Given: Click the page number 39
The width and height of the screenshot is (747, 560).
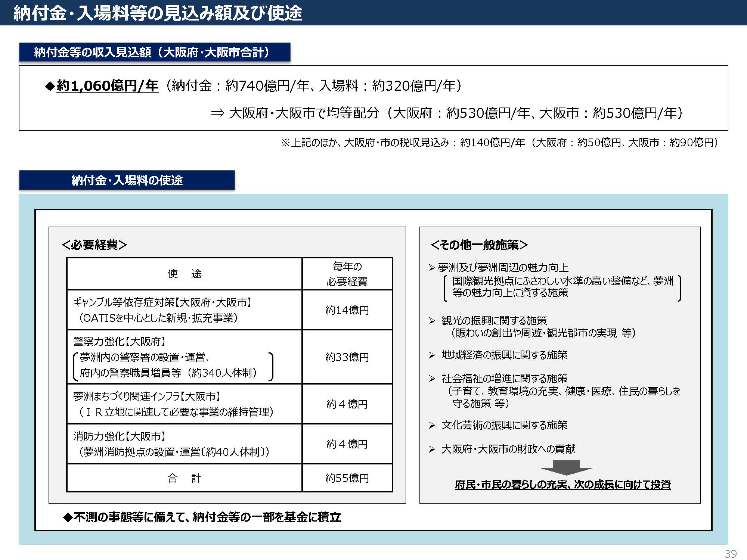Looking at the screenshot, I should pyautogui.click(x=731, y=553).
